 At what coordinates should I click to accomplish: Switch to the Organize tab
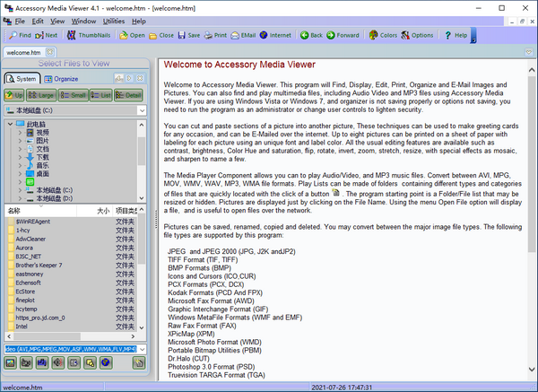pyautogui.click(x=61, y=79)
